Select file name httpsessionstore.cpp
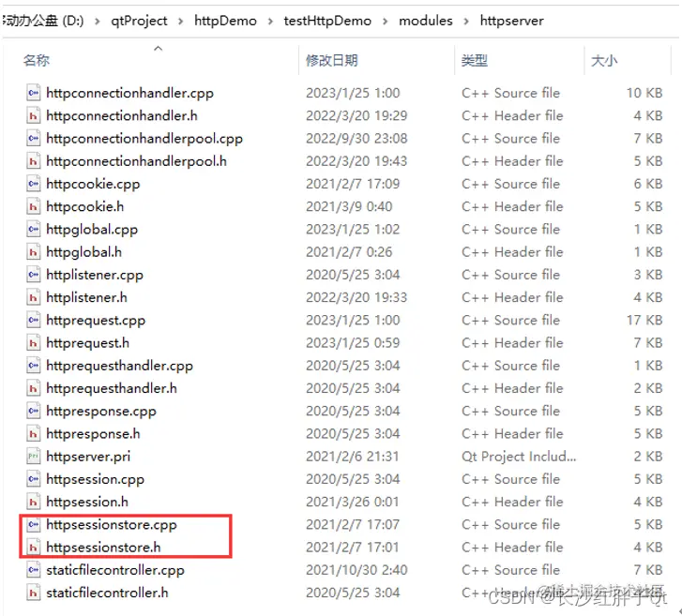The image size is (682, 616). coord(112,525)
